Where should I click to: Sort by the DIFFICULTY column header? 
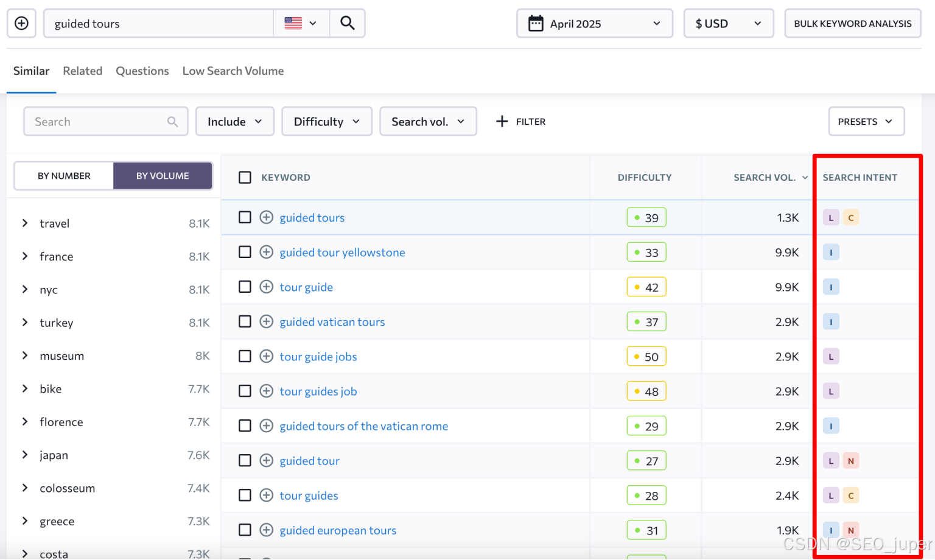tap(645, 177)
